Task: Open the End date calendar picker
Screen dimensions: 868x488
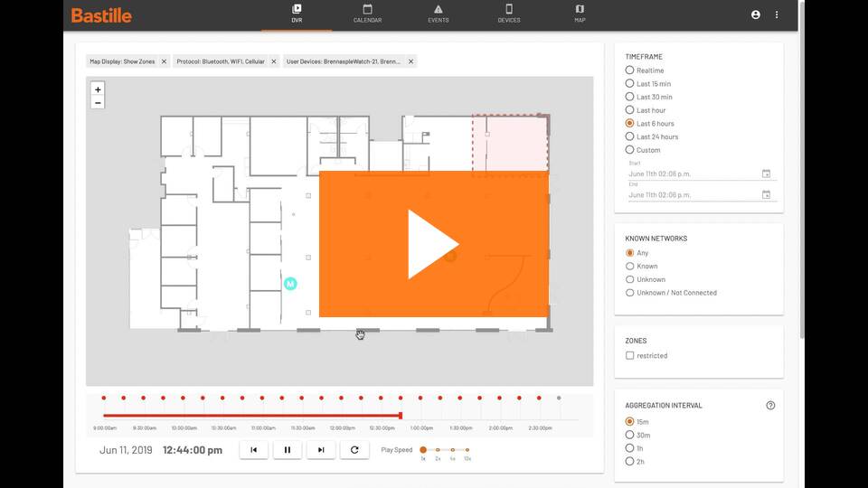Action: (x=766, y=195)
